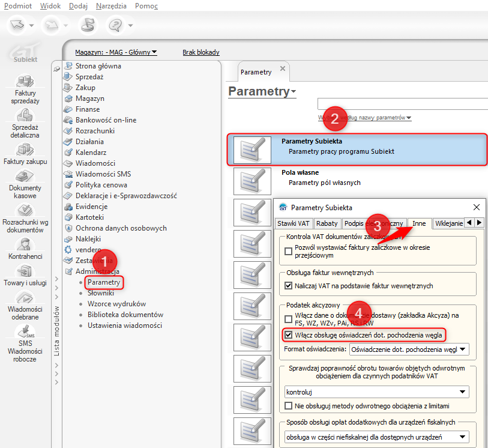The height and width of the screenshot is (448, 488).
Task: Select Słowniki under Administracja
Action: pos(101,293)
